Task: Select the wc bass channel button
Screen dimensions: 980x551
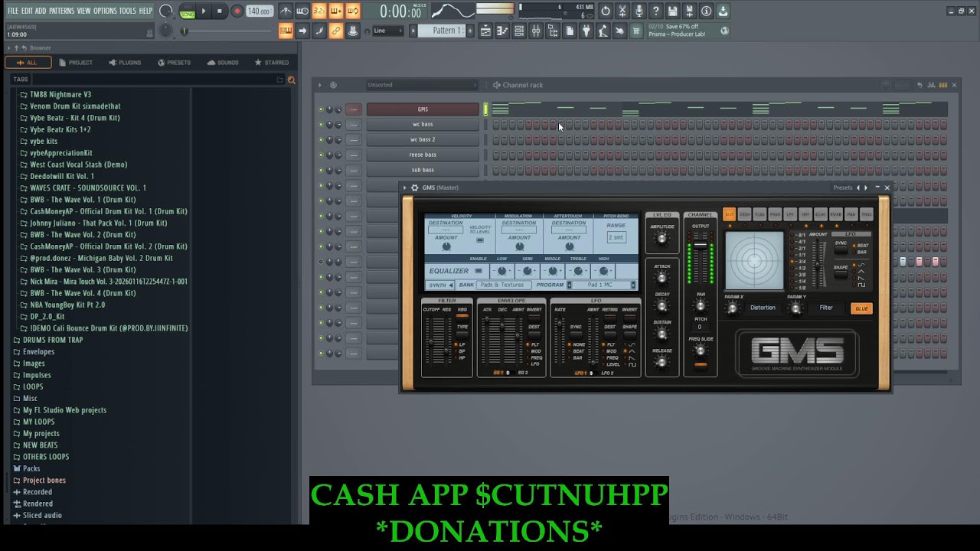Action: click(423, 124)
